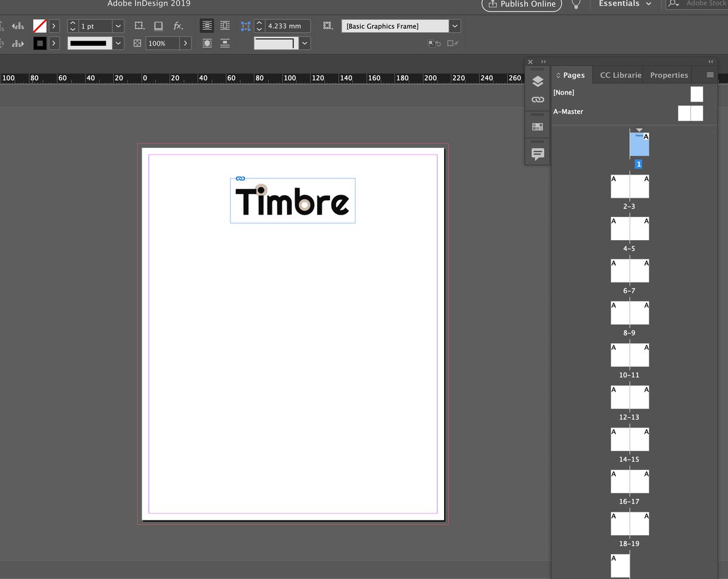This screenshot has height=579, width=728.
Task: Select spread 6–7 thumbnail
Action: [x=630, y=271]
